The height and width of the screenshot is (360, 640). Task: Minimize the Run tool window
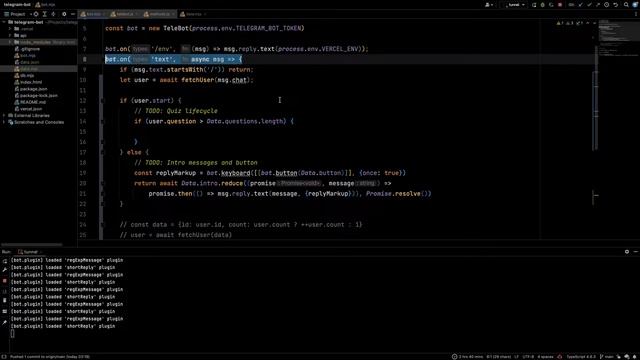point(636,252)
